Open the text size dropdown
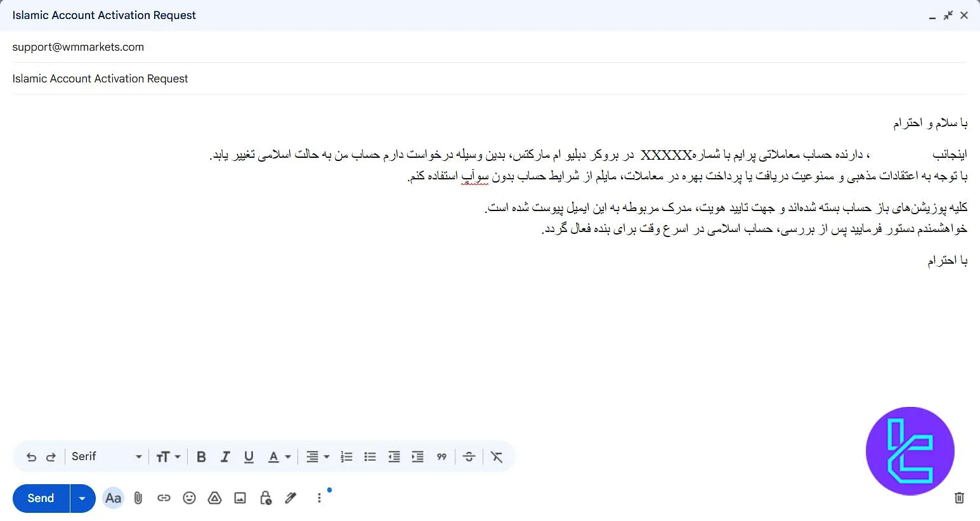Viewport: 980px width, 521px height. coord(168,456)
